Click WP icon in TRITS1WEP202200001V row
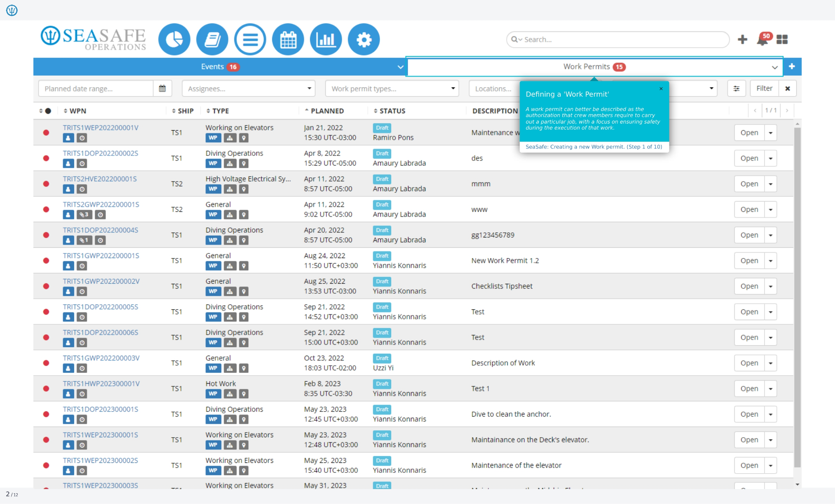The width and height of the screenshot is (835, 504). click(213, 138)
